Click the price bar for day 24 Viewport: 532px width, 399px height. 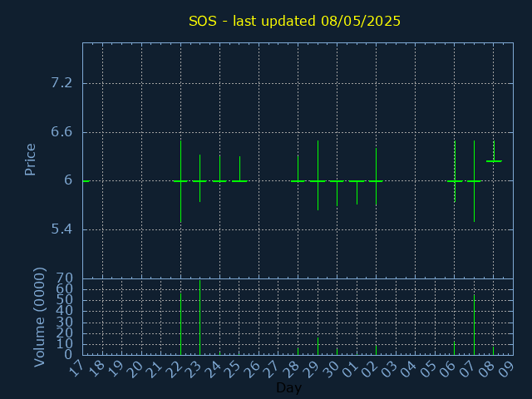[x=219, y=168]
